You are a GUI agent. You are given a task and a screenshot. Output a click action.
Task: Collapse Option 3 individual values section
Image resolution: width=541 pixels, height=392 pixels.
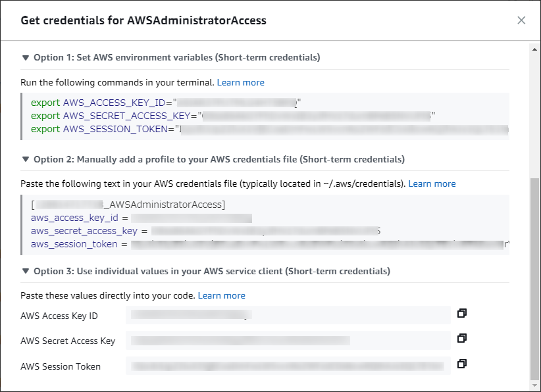[x=26, y=271]
